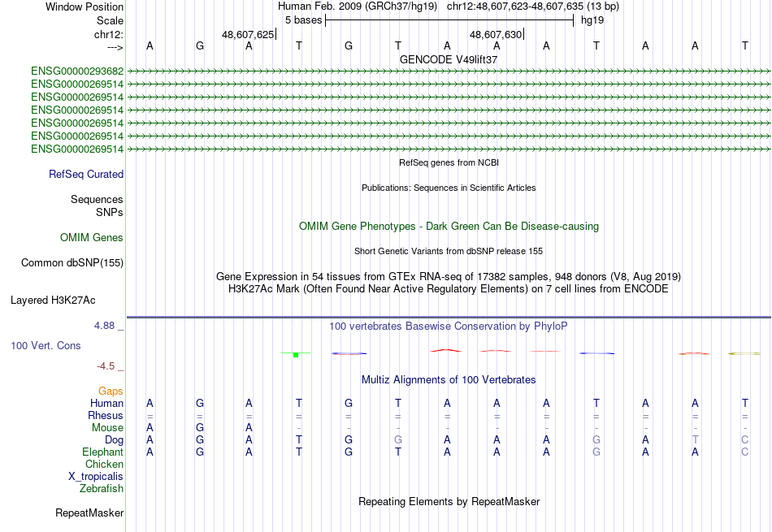Click the Scale track label
This screenshot has width=772, height=532.
(110, 20)
